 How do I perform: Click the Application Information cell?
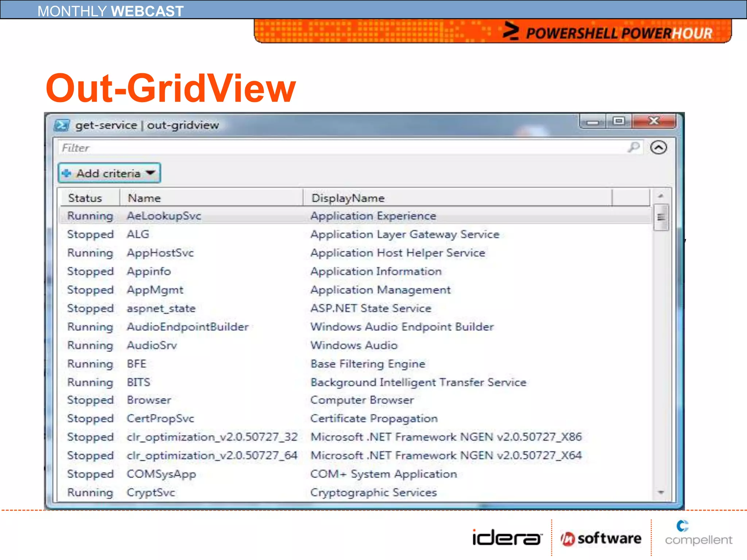(x=376, y=271)
